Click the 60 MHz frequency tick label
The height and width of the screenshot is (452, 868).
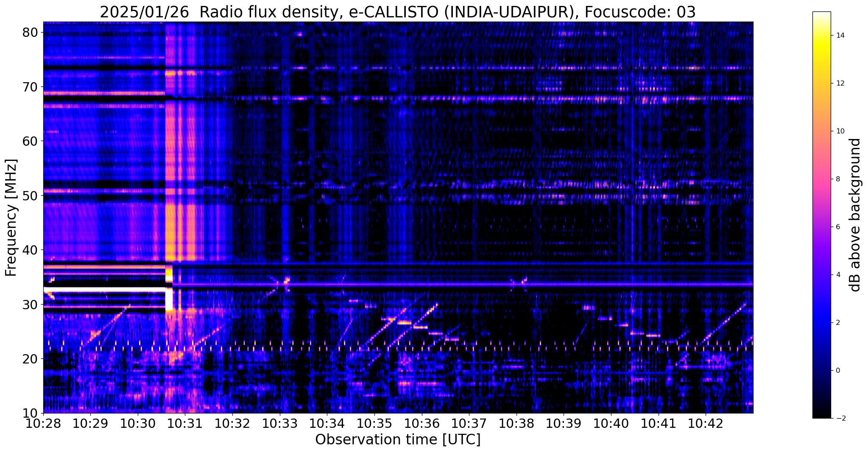click(31, 141)
